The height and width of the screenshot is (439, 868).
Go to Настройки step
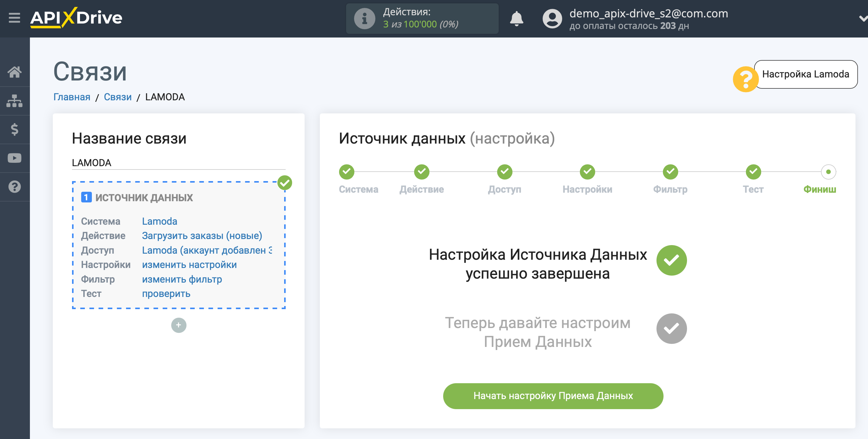click(x=587, y=172)
